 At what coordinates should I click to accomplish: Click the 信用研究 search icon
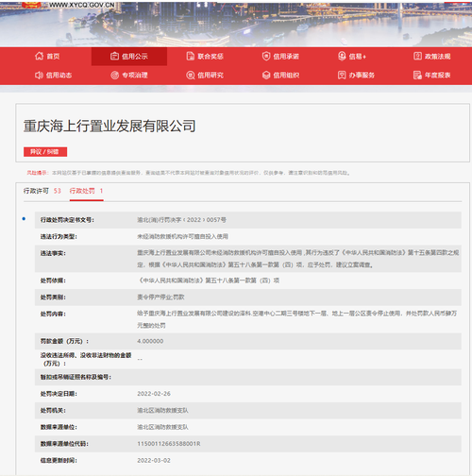(x=190, y=75)
